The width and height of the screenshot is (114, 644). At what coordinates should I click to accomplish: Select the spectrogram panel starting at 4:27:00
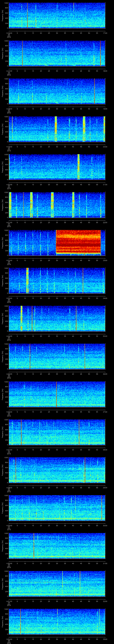[x=57, y=432]
